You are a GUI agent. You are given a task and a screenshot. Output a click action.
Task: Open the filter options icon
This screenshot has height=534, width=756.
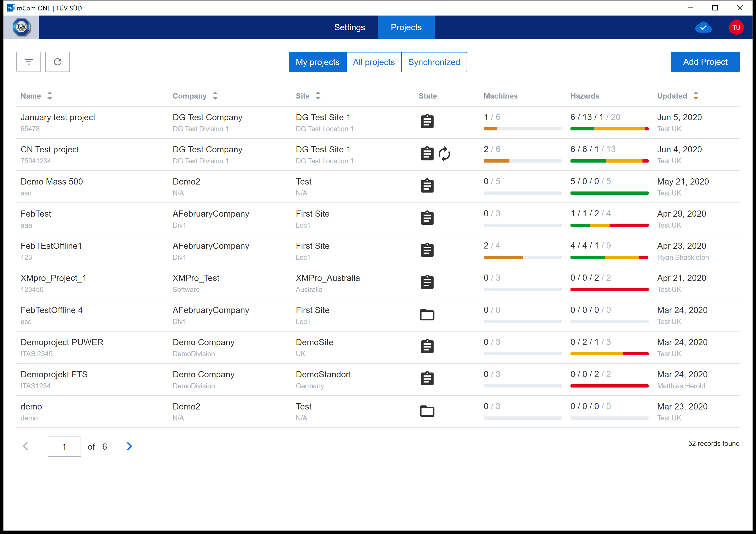(29, 62)
